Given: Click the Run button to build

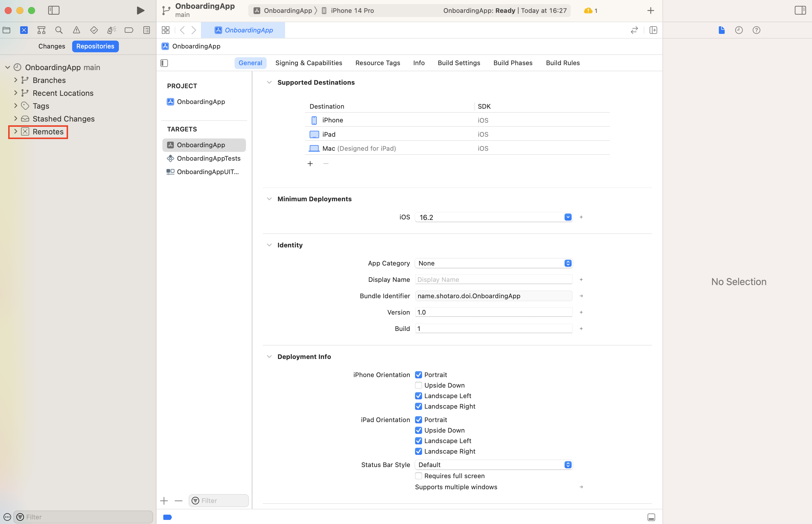Looking at the screenshot, I should pos(140,10).
